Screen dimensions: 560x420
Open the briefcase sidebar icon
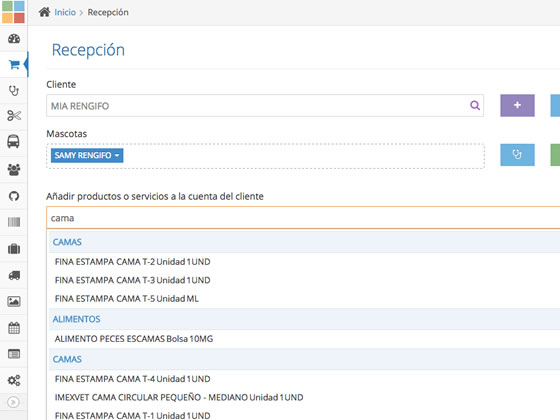click(x=14, y=249)
